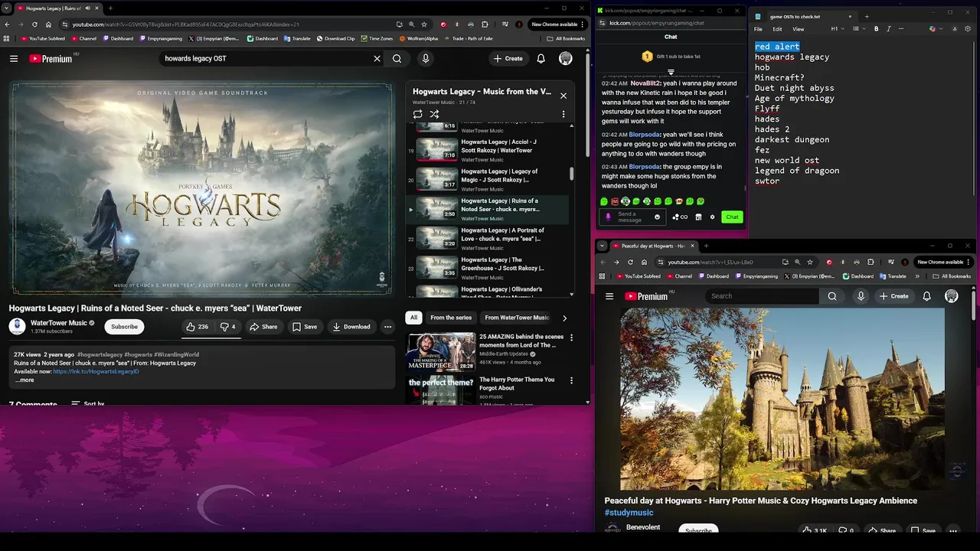Start voice search in left YouTube window
This screenshot has width=980, height=551.
click(x=426, y=58)
